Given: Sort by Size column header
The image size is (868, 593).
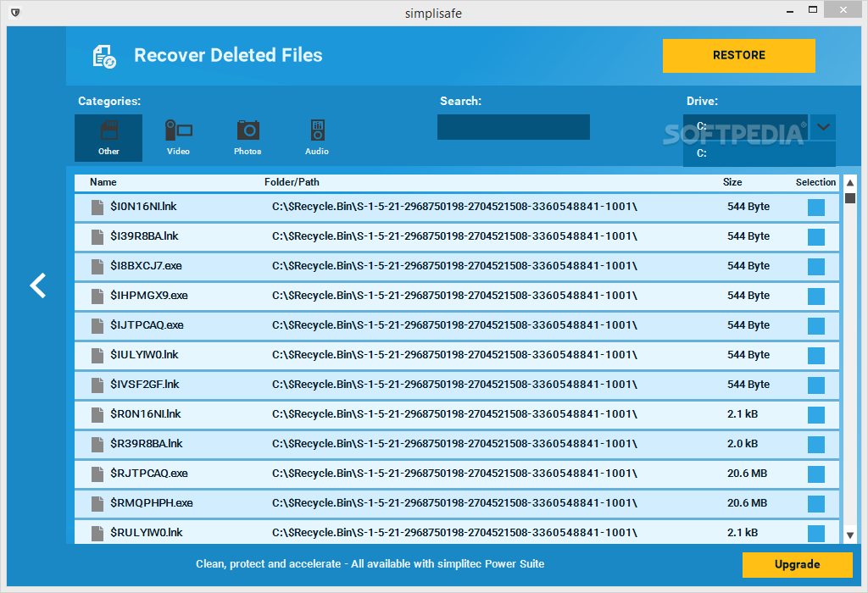Looking at the screenshot, I should tap(732, 182).
